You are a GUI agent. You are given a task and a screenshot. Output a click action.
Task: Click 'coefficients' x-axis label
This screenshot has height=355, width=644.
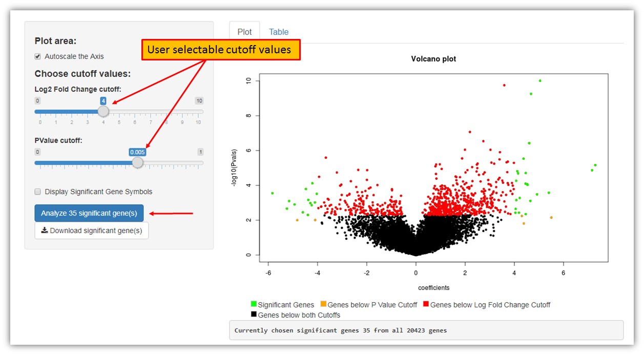coord(433,288)
